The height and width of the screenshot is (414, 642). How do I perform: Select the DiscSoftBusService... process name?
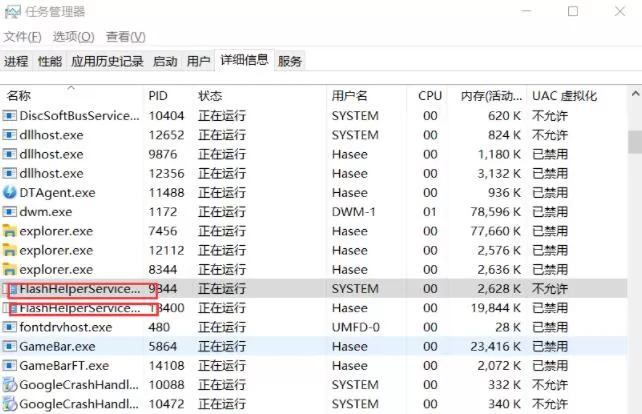click(79, 116)
